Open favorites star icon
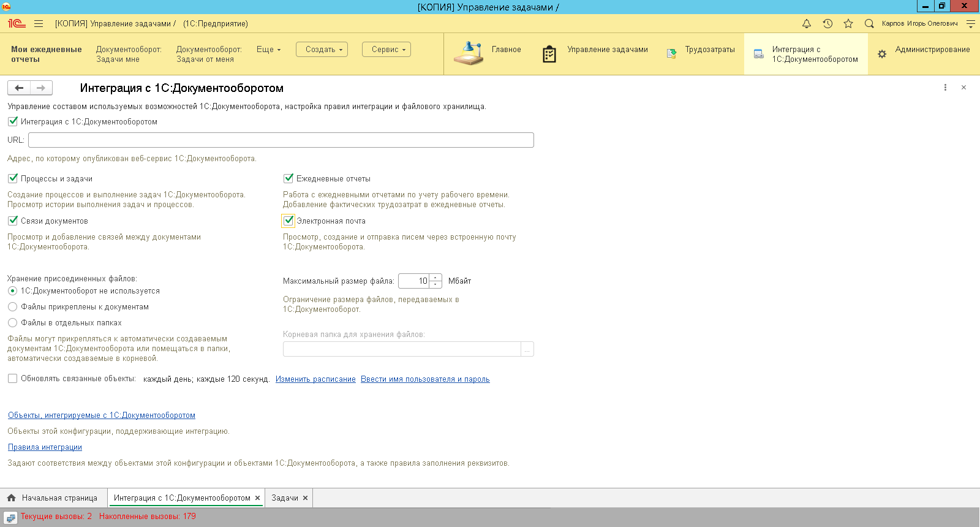This screenshot has height=527, width=980. [x=848, y=23]
